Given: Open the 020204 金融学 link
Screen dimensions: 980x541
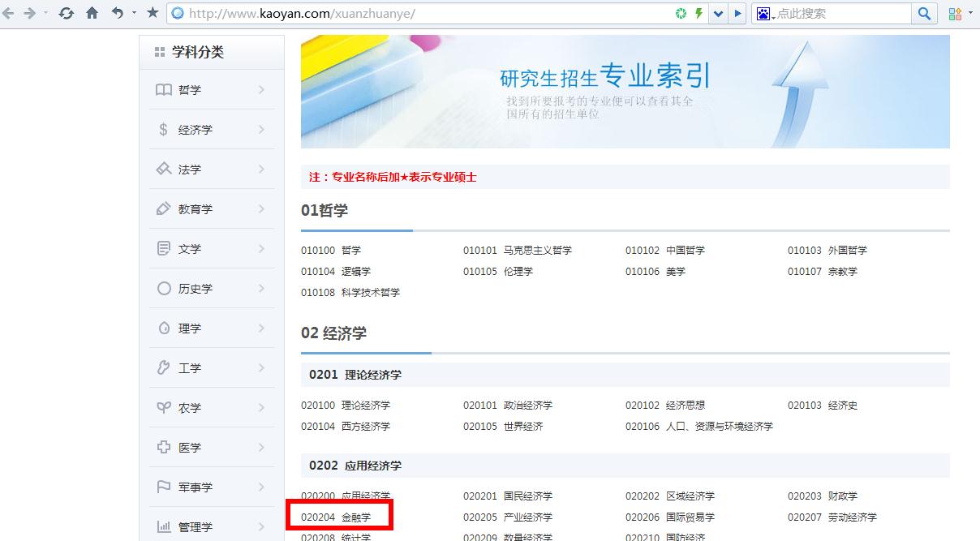Looking at the screenshot, I should click(x=341, y=517).
